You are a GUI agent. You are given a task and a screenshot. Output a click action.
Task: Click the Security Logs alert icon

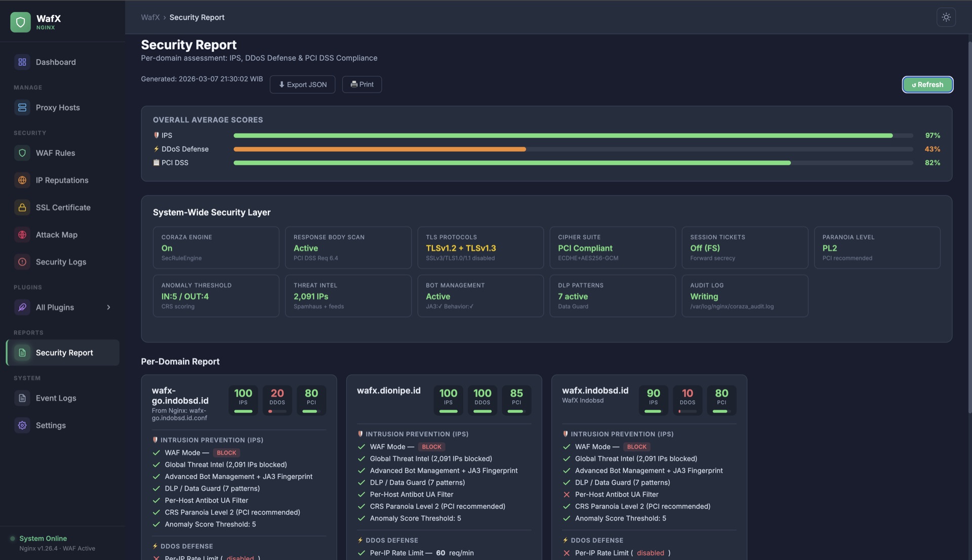coord(22,262)
